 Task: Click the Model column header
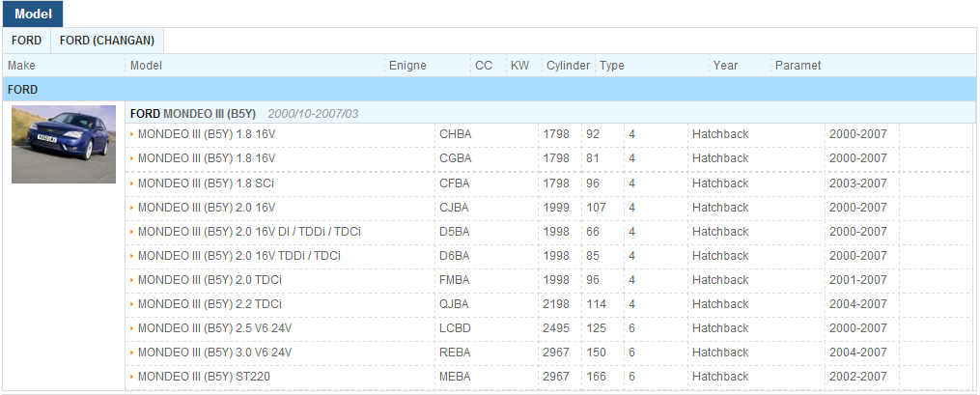click(146, 66)
